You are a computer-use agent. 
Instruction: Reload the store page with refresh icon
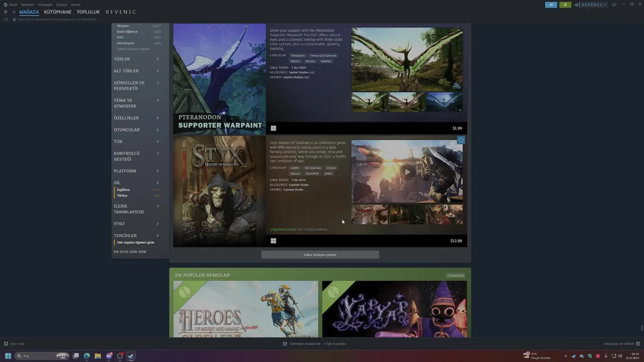(6, 19)
